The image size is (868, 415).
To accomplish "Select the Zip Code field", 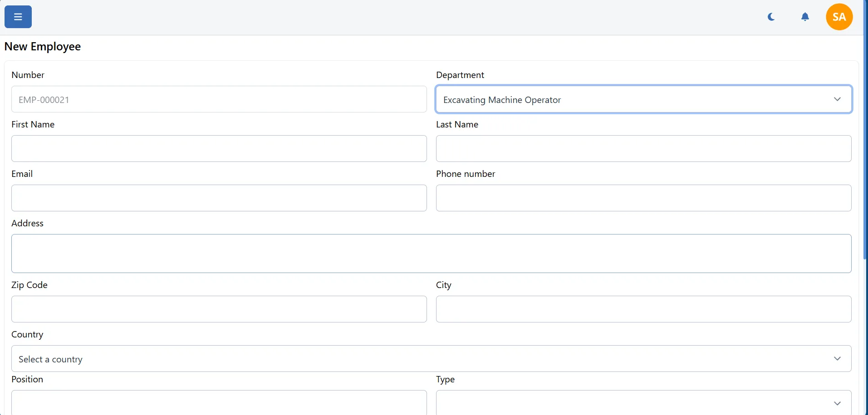I will point(219,309).
